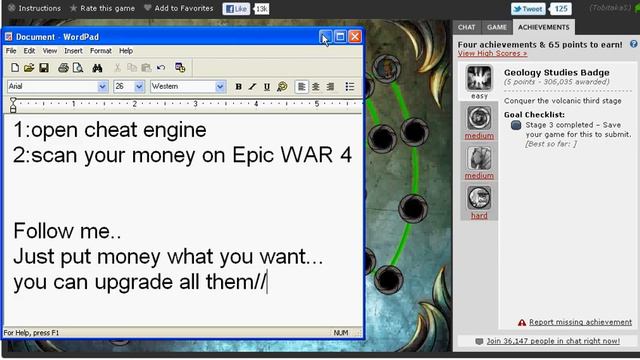Click the Facebook Like button

(236, 9)
